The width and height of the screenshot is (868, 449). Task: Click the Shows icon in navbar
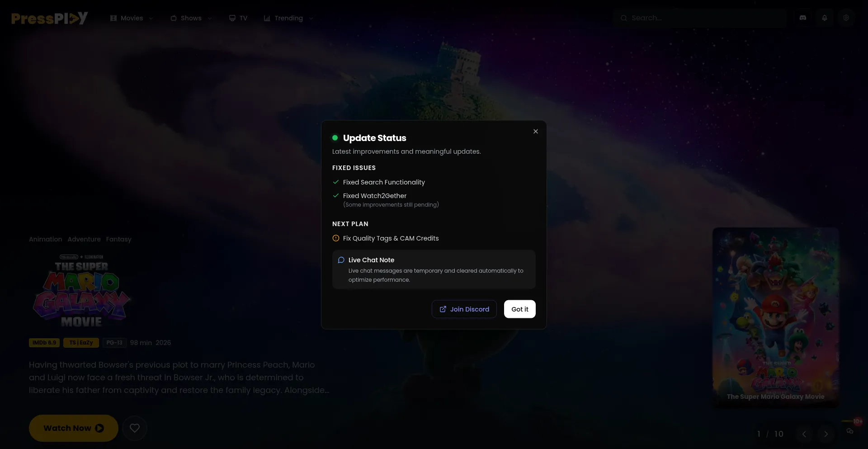[174, 18]
